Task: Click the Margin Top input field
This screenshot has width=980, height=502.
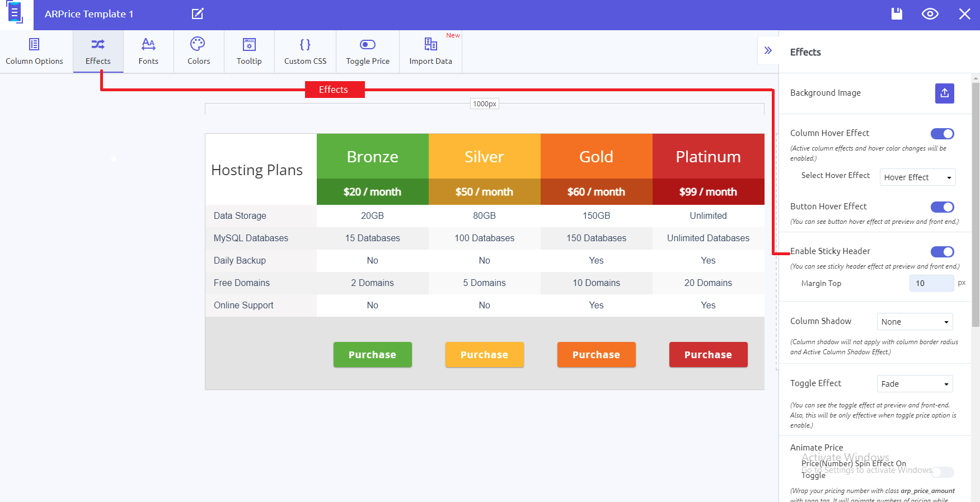Action: [x=932, y=283]
